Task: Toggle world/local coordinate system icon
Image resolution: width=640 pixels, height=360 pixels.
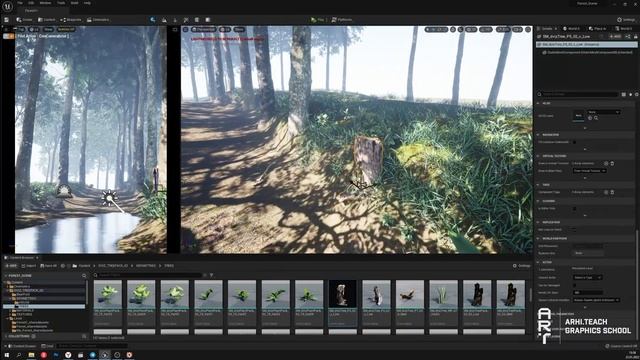Action: 453,29
